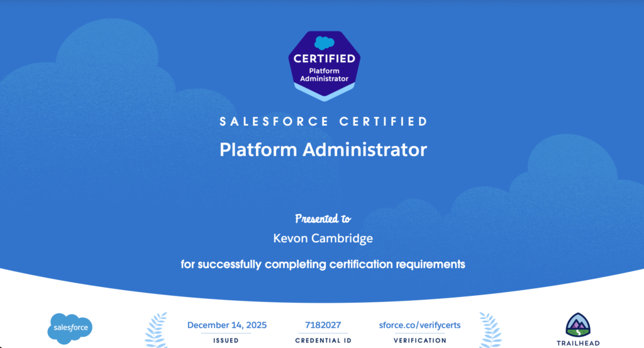Image resolution: width=644 pixels, height=348 pixels.
Task: Click the SALESFORCE CERTIFIED heading
Action: 323,121
